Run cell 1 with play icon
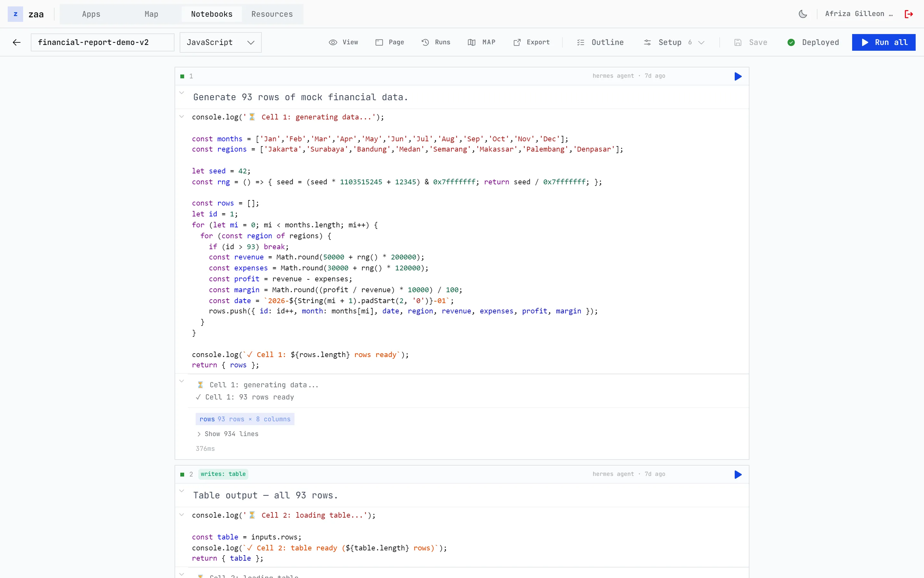This screenshot has width=924, height=578. (738, 76)
